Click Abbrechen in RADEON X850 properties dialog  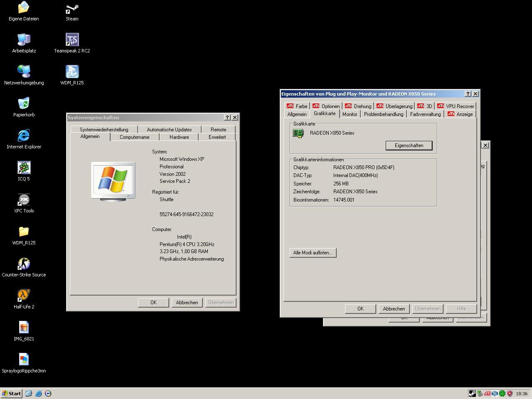pos(394,309)
